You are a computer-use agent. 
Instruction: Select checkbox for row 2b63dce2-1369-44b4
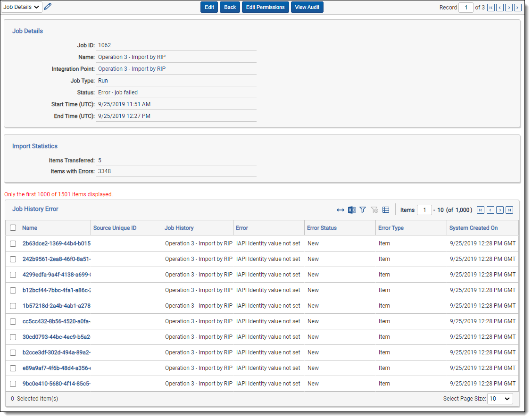click(x=13, y=243)
